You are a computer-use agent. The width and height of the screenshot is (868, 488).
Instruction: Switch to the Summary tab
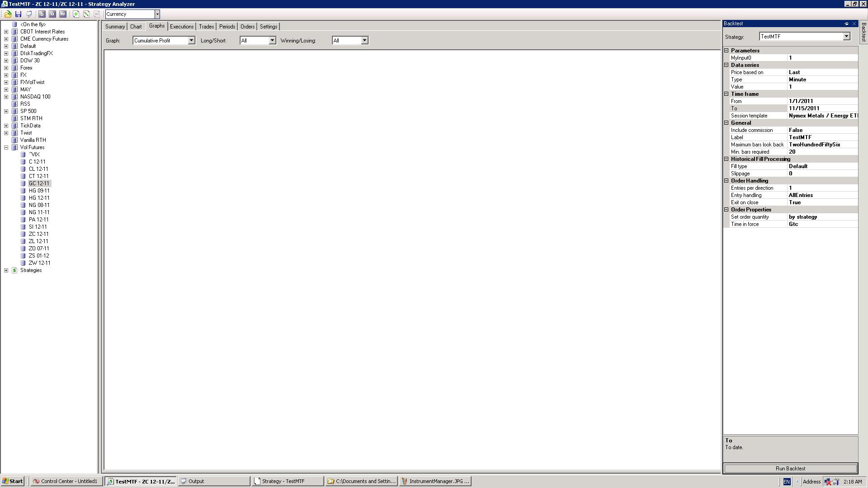click(115, 27)
